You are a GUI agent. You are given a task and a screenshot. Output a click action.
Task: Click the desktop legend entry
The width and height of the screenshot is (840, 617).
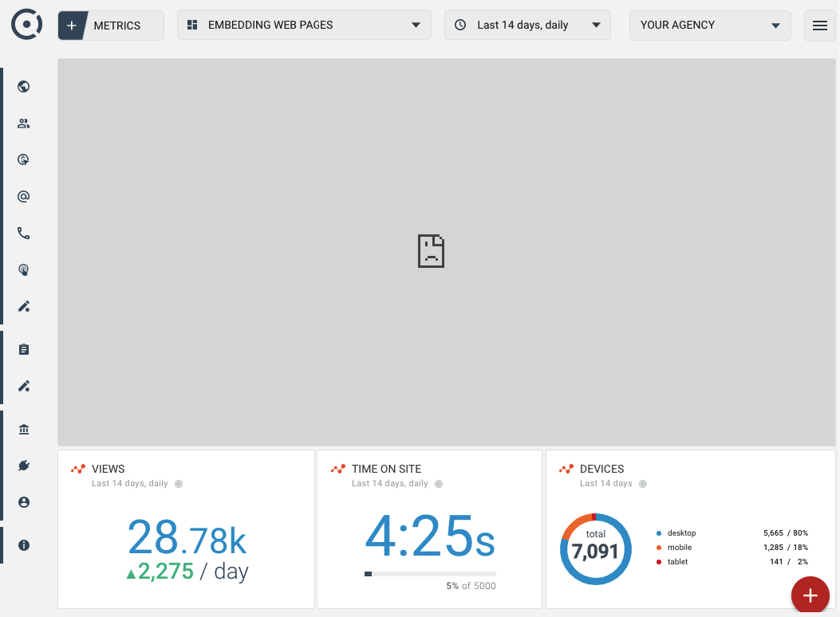[681, 533]
